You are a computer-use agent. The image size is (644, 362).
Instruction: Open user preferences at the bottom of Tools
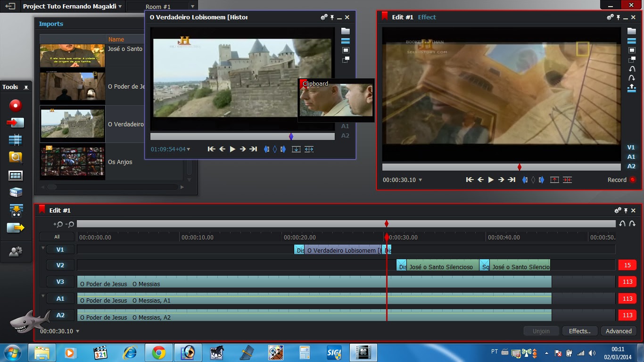click(16, 252)
